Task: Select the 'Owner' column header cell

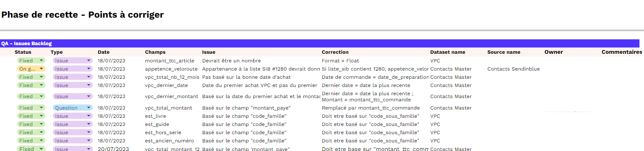Action: (x=554, y=52)
